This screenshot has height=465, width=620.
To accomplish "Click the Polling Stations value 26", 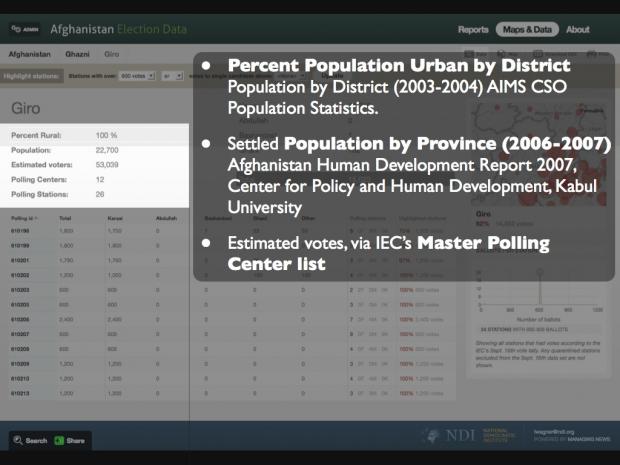I will (x=100, y=195).
